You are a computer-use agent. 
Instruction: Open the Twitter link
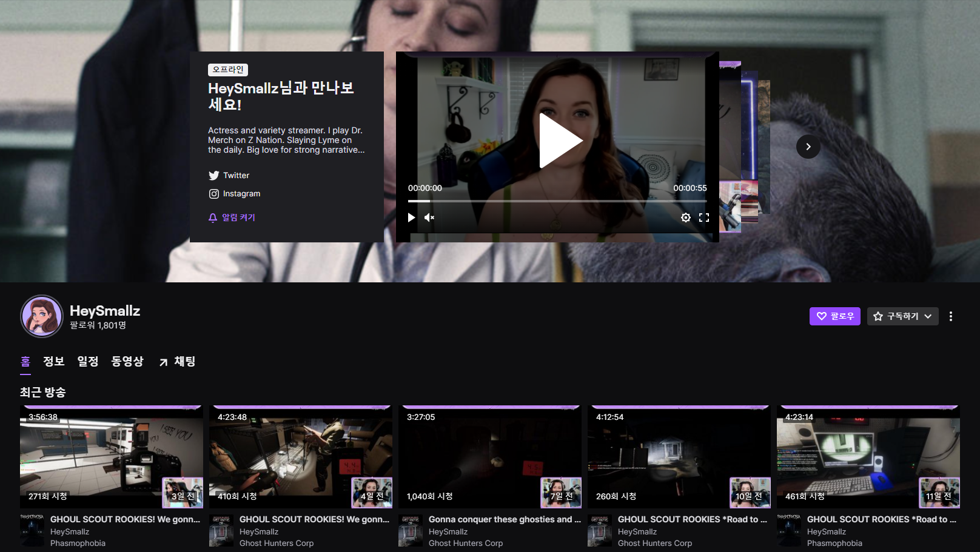pos(229,176)
